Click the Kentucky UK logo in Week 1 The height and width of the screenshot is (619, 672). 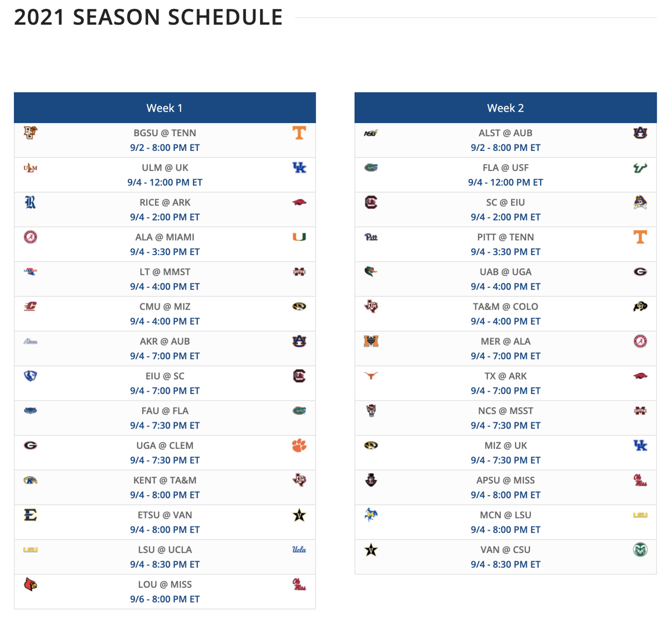pyautogui.click(x=299, y=168)
